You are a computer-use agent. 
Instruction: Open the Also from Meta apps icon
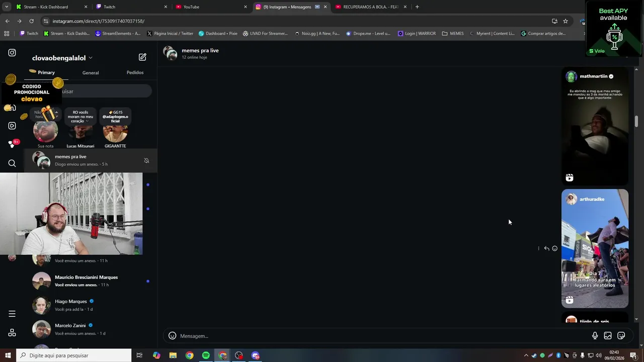[12, 333]
